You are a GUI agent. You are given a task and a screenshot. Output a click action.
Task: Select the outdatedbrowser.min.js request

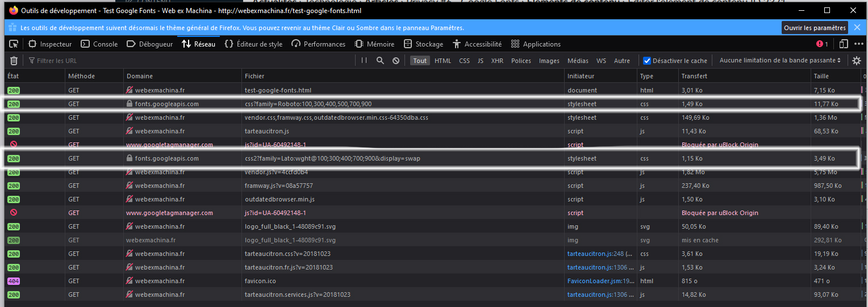pos(433,199)
